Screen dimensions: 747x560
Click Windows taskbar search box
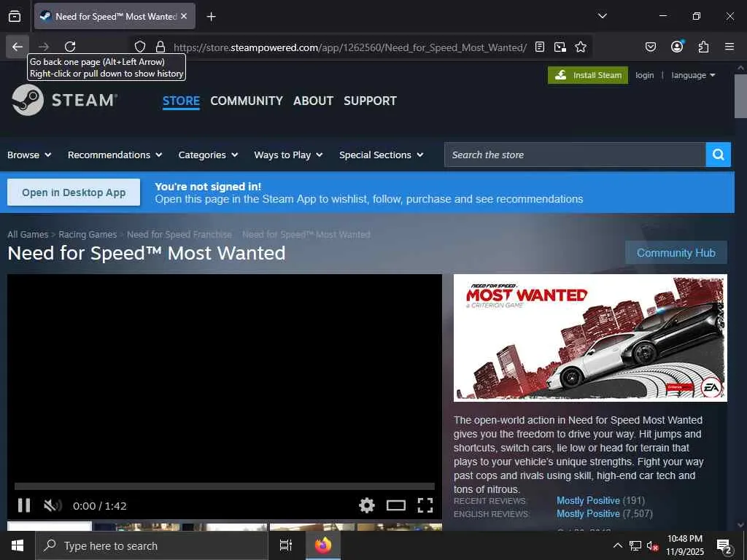point(152,545)
